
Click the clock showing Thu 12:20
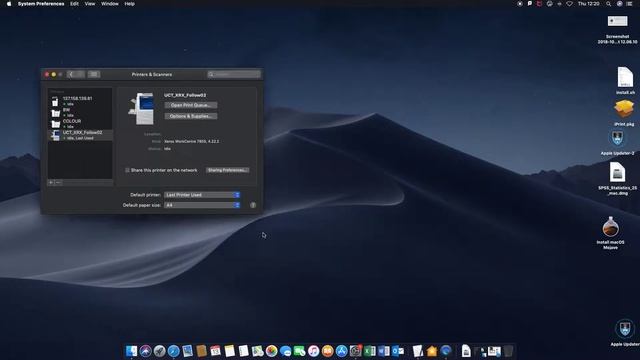589,4
